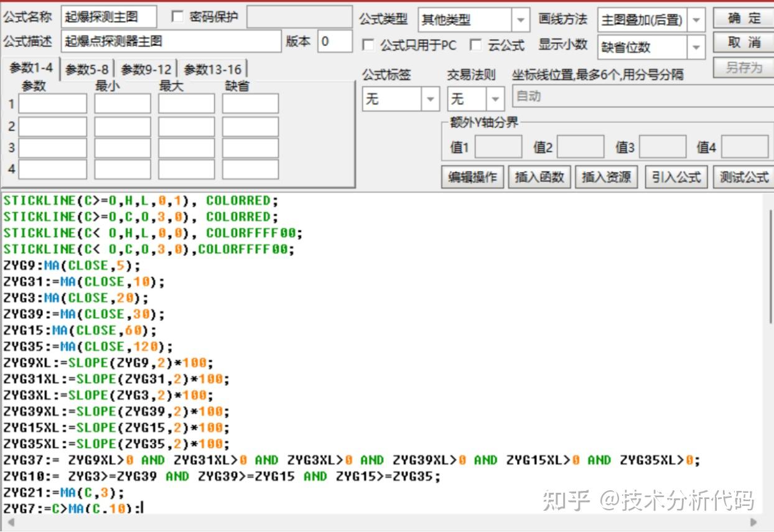Click code line ZYG15:MA(CLOSE,60);
The height and width of the screenshot is (532, 774).
80,330
